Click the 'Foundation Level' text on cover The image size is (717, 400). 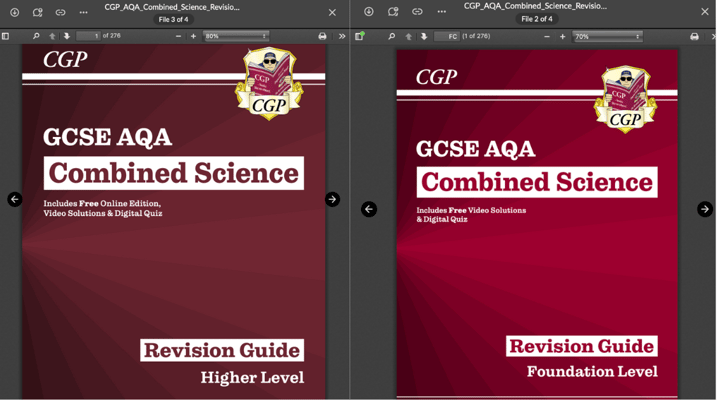[592, 371]
